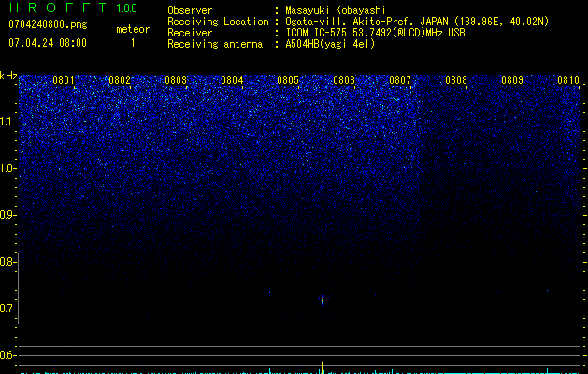Click the Observer field label
The height and width of the screenshot is (374, 588).
point(190,10)
